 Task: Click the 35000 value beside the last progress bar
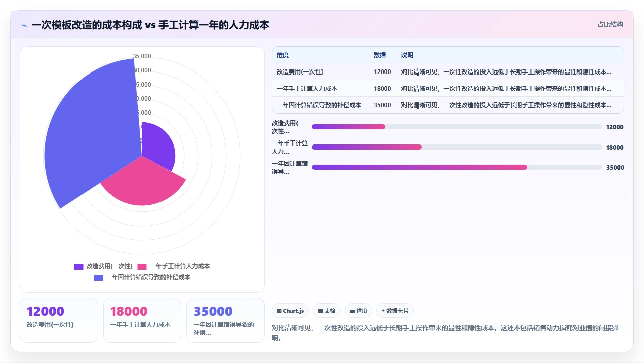coord(615,168)
